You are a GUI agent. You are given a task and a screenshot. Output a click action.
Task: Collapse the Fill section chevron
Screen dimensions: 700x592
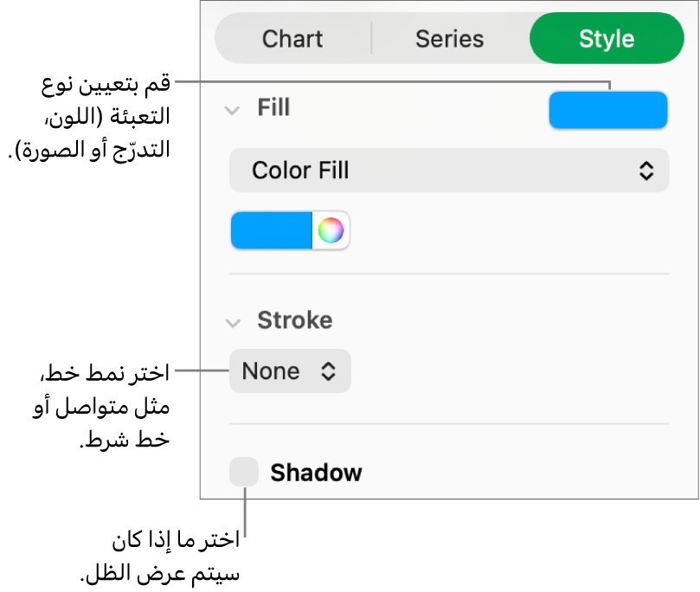[232, 110]
